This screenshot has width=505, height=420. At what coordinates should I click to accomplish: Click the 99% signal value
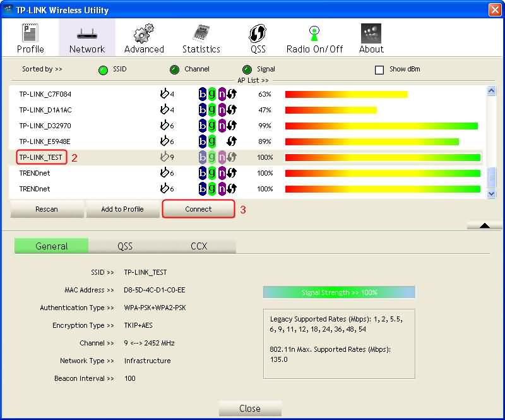click(x=264, y=126)
